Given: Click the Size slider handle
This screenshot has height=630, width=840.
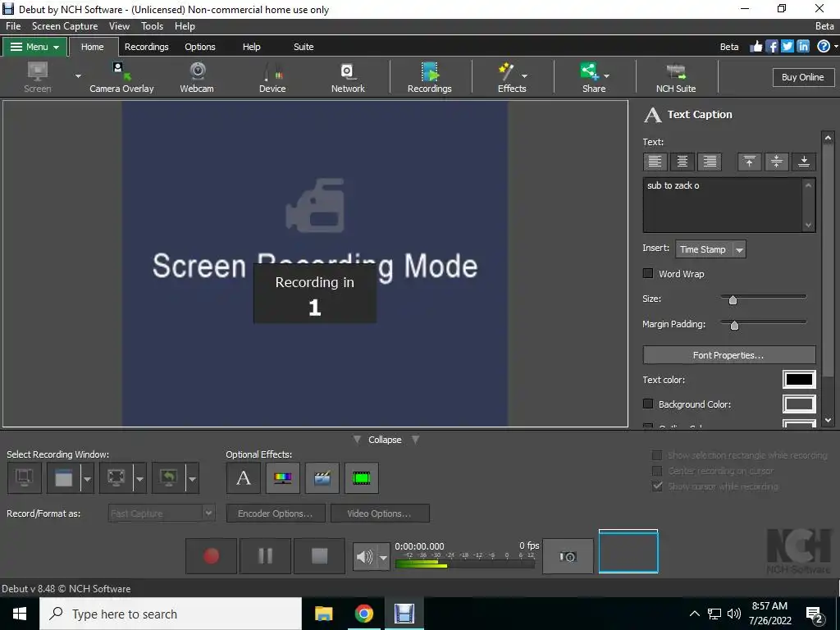Looking at the screenshot, I should tap(733, 300).
